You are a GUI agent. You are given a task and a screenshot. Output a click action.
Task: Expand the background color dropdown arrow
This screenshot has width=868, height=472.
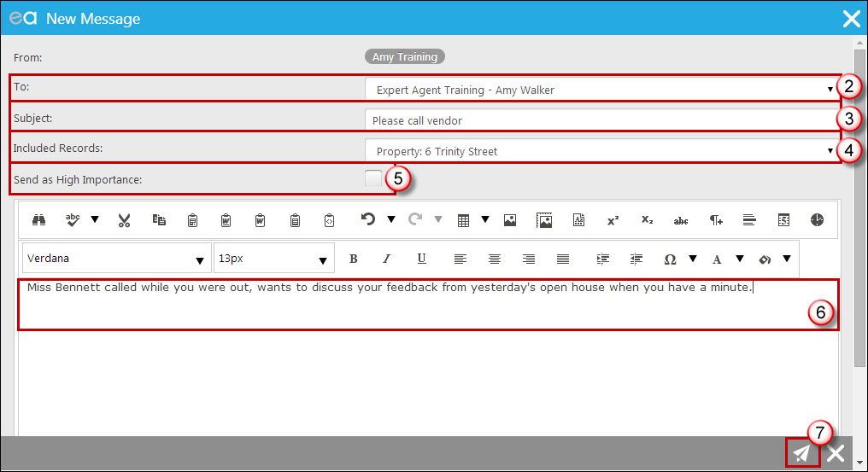point(787,259)
